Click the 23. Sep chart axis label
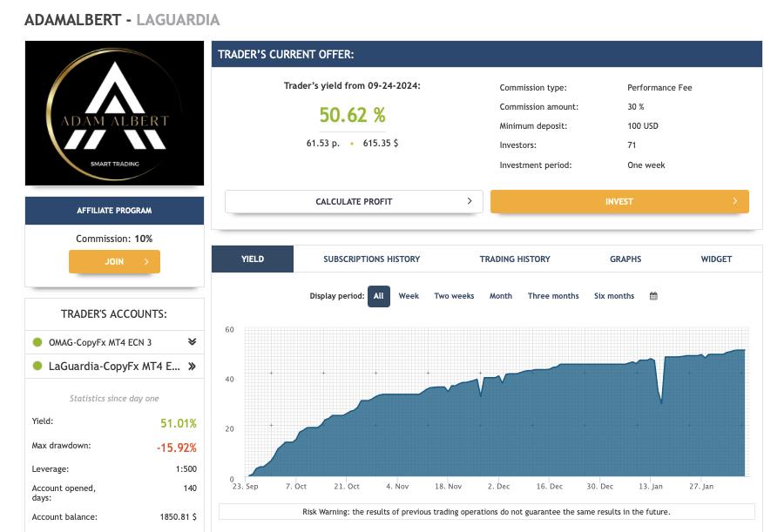 point(245,486)
